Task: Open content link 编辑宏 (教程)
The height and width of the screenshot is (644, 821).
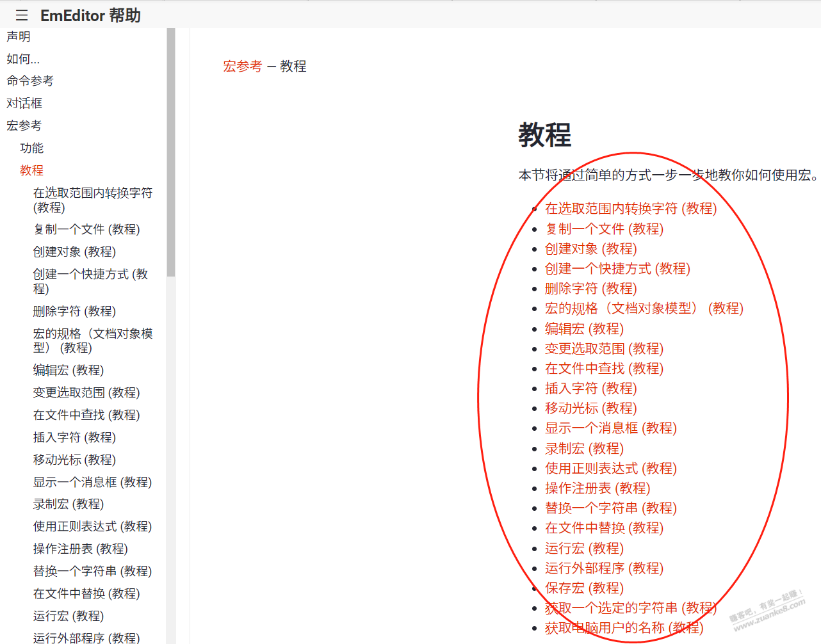Action: coord(584,328)
